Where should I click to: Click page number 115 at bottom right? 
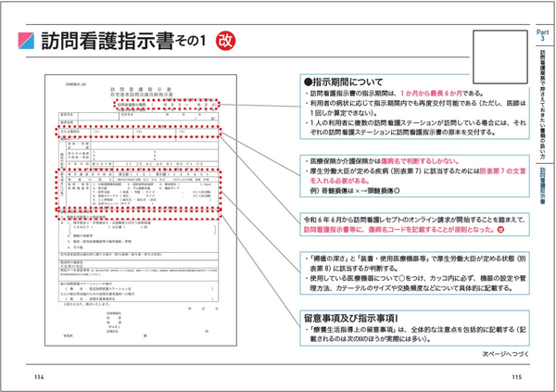point(517,377)
